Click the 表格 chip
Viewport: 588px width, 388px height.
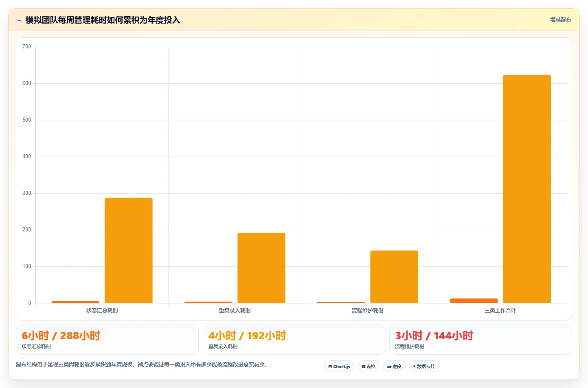click(x=369, y=366)
